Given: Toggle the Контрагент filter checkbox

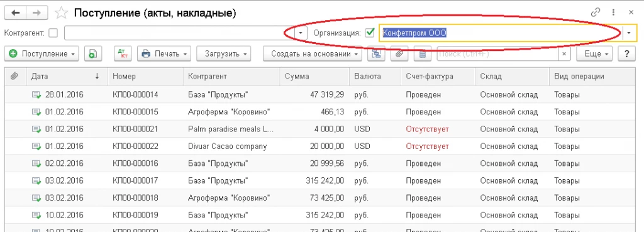Looking at the screenshot, I should point(53,33).
